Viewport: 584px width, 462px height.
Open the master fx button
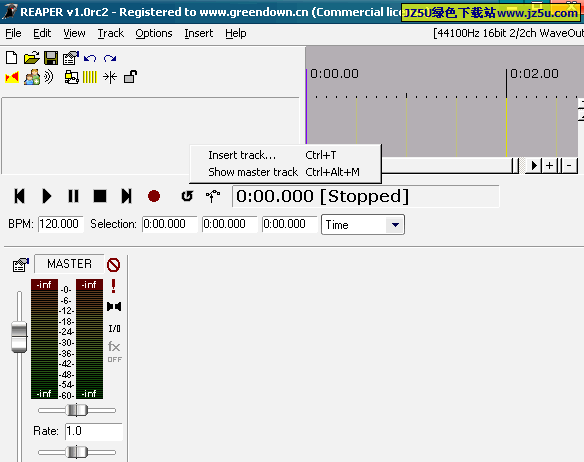pyautogui.click(x=114, y=346)
